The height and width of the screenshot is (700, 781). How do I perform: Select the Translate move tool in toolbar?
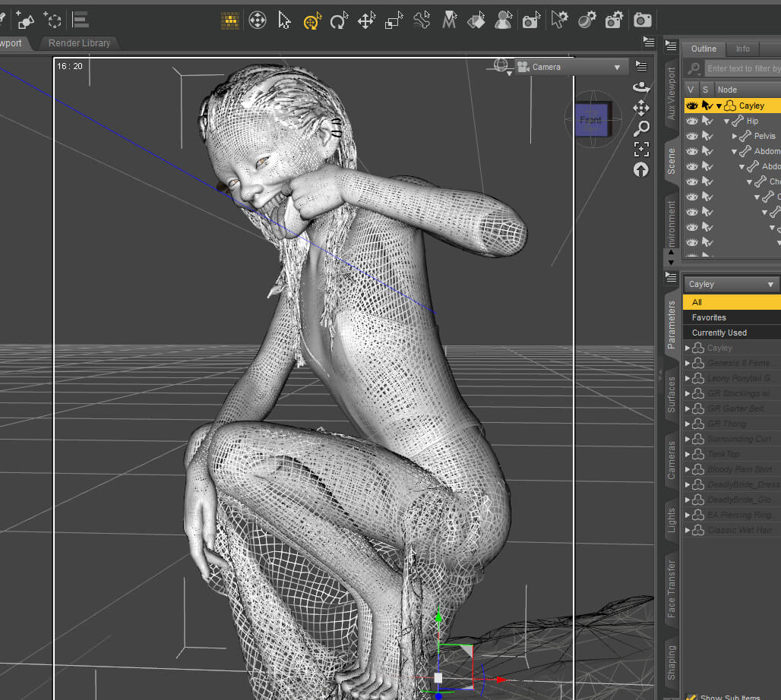[366, 21]
